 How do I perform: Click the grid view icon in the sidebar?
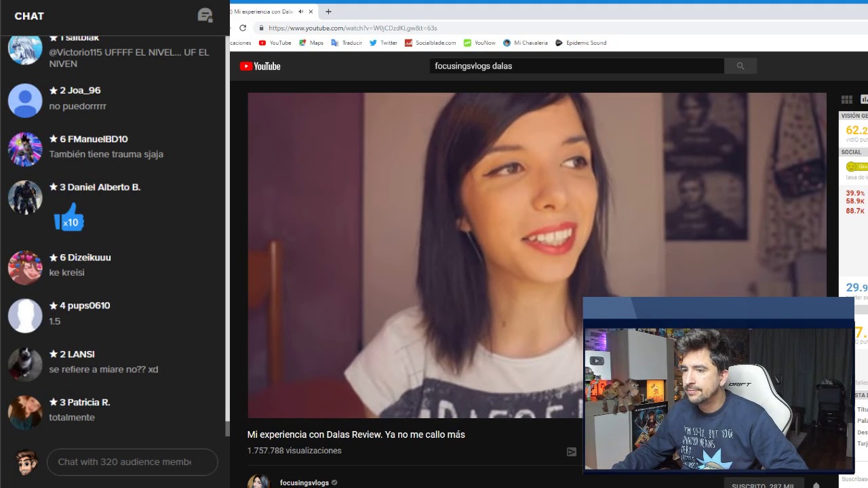[846, 100]
